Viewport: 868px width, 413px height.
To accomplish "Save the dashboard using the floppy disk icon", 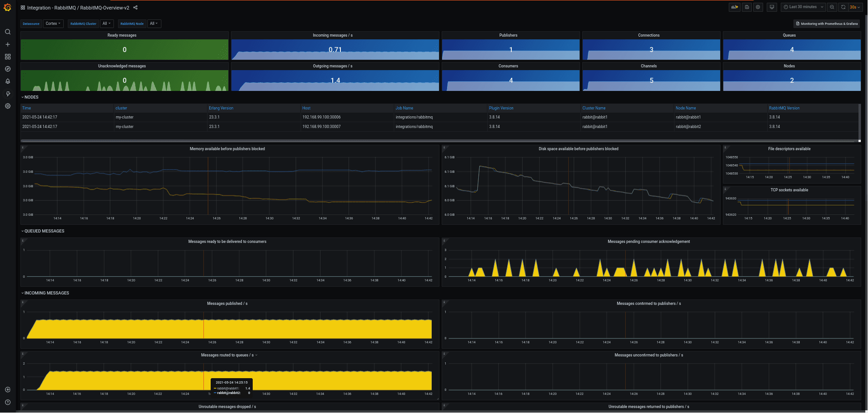I will point(746,7).
